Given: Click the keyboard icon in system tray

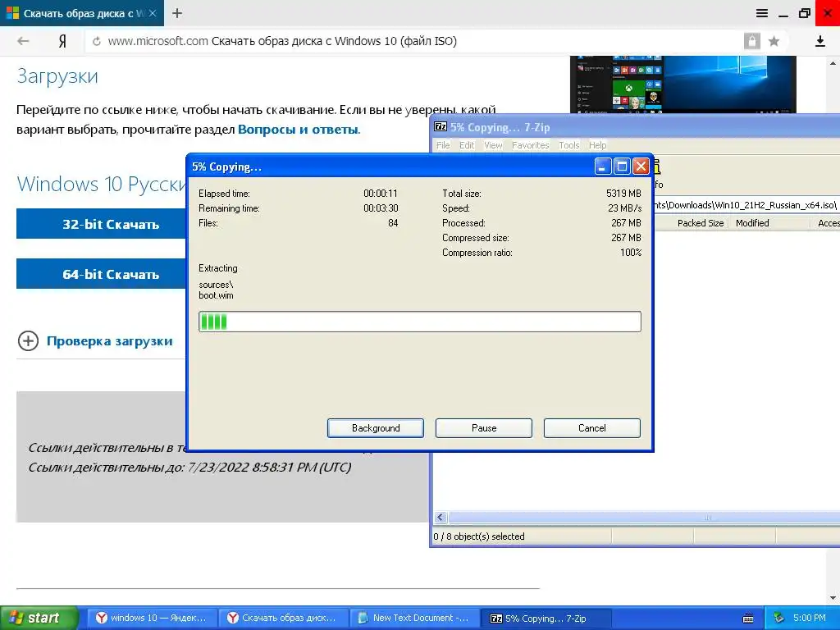Looking at the screenshot, I should 748,619.
